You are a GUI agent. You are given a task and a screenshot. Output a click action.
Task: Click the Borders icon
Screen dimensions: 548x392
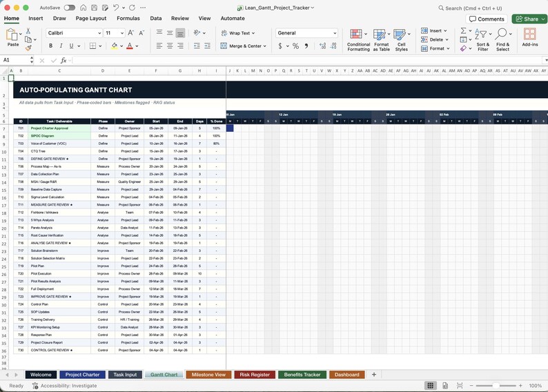click(x=92, y=46)
